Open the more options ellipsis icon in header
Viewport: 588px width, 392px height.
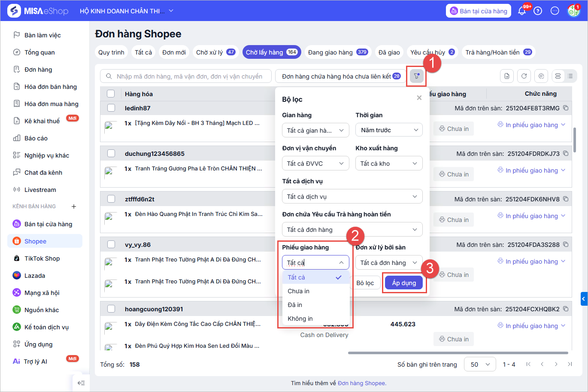[555, 11]
